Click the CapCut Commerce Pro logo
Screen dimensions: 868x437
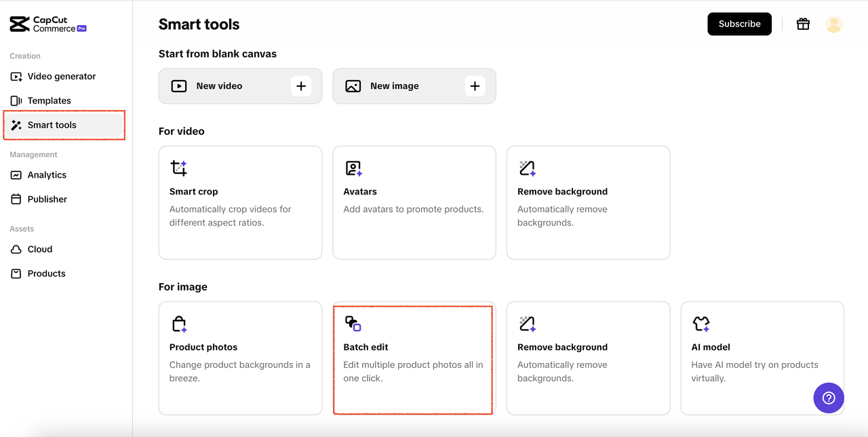[48, 25]
